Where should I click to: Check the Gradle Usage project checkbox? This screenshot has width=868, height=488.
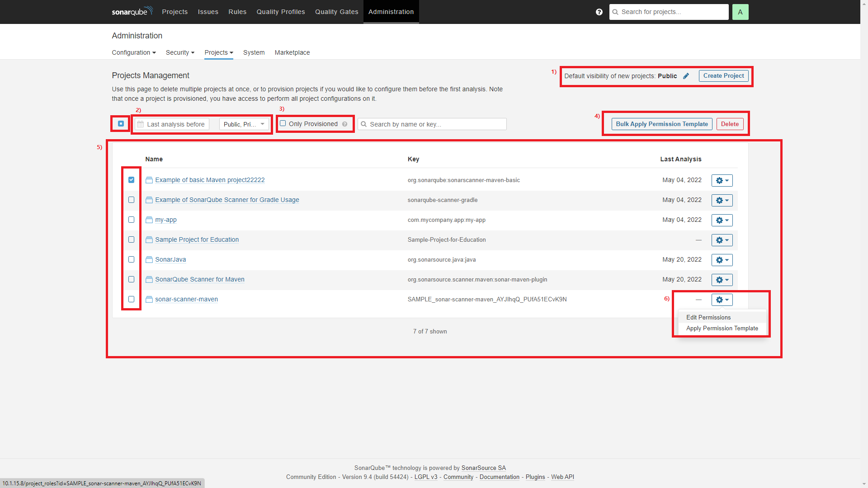coord(131,200)
